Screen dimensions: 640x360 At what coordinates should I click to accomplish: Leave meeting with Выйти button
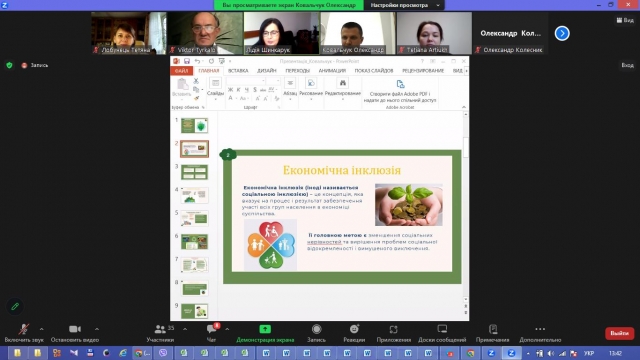click(x=619, y=333)
